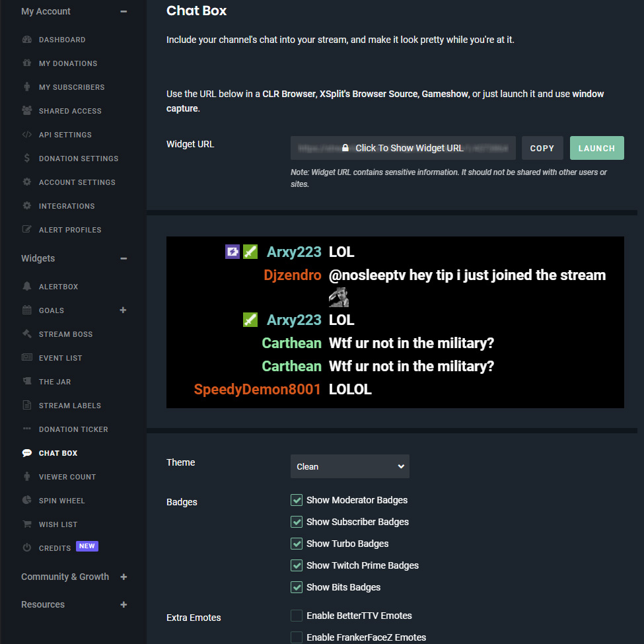
Task: Click the green Launch button
Action: (x=596, y=149)
